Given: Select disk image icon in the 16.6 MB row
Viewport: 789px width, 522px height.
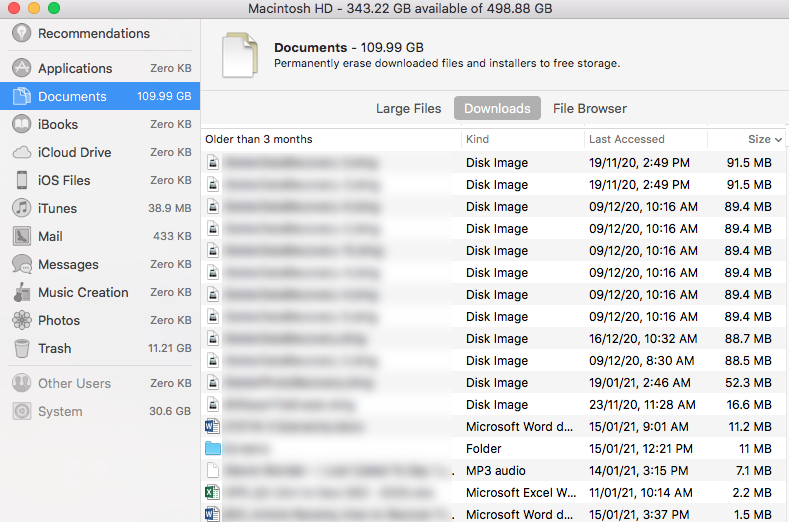Looking at the screenshot, I should (x=213, y=405).
